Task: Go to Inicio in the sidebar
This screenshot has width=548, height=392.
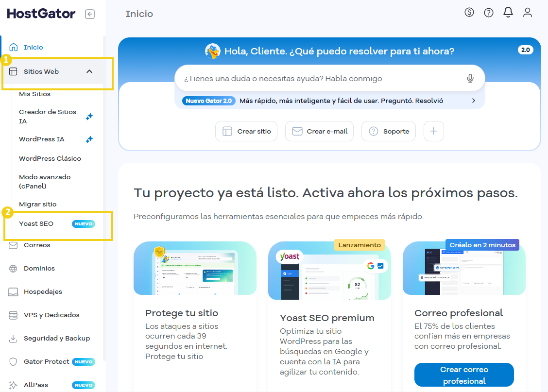Action: pyautogui.click(x=33, y=47)
